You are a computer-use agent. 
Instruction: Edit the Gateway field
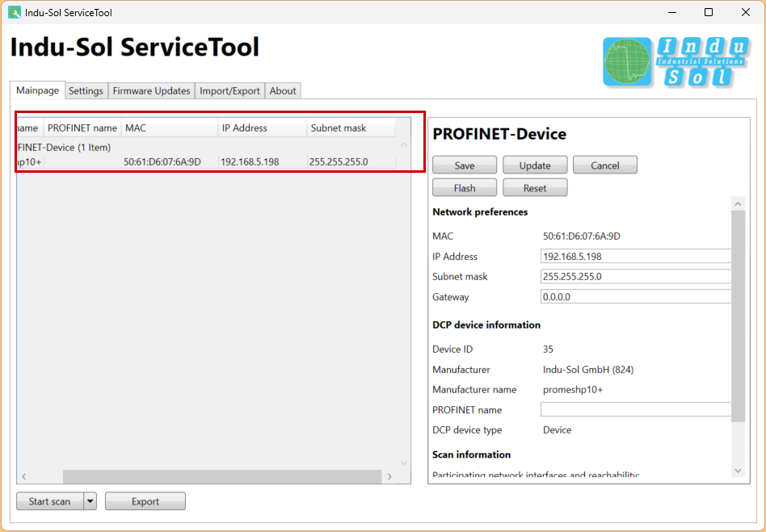tap(636, 297)
